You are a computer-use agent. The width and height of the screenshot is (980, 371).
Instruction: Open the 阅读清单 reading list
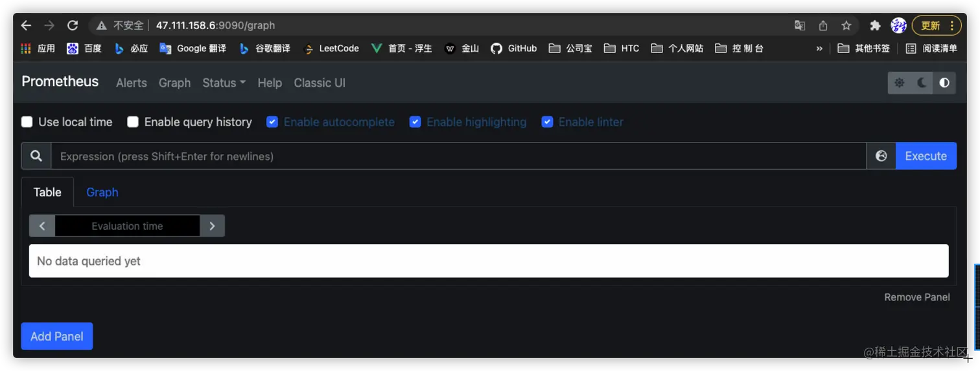(931, 49)
